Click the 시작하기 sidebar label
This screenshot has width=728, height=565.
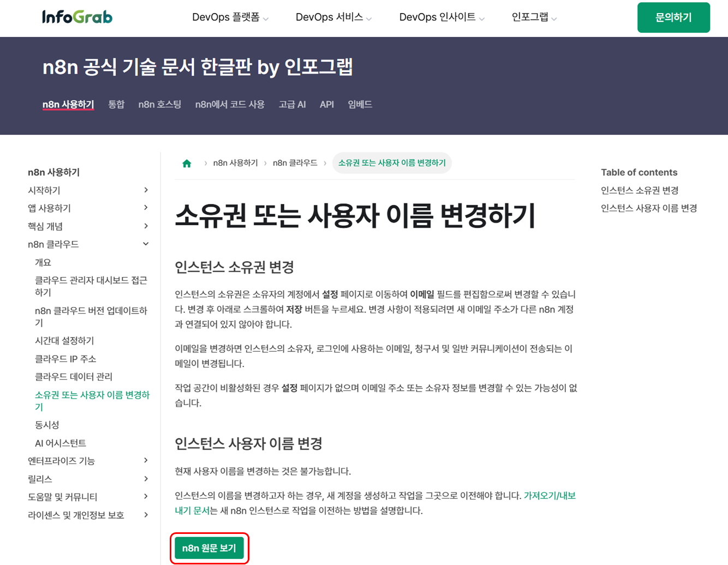[x=44, y=190]
